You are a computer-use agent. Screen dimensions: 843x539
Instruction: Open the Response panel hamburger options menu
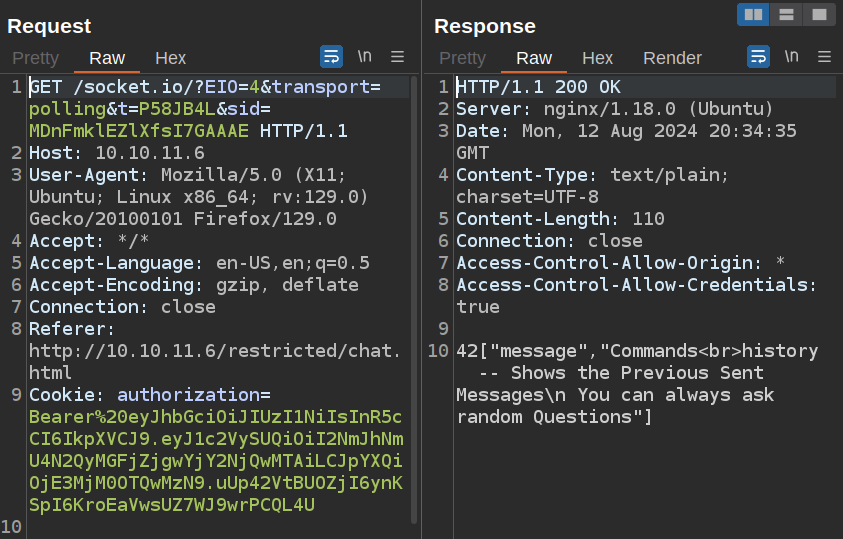(825, 56)
